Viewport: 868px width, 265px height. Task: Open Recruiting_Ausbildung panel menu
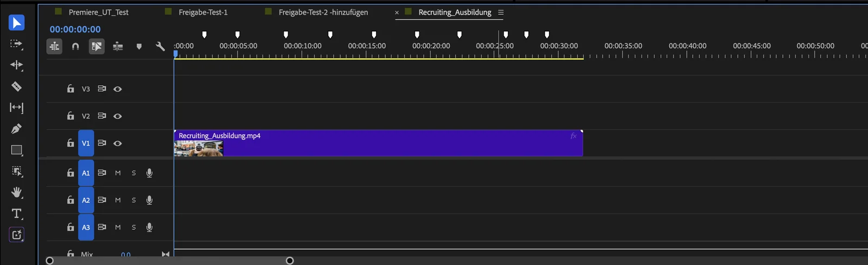click(501, 12)
